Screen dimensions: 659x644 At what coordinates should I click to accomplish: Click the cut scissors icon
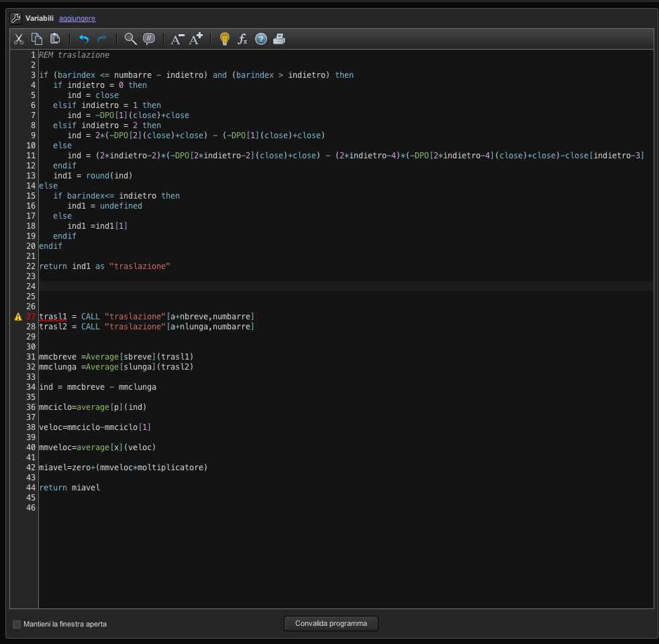(19, 39)
